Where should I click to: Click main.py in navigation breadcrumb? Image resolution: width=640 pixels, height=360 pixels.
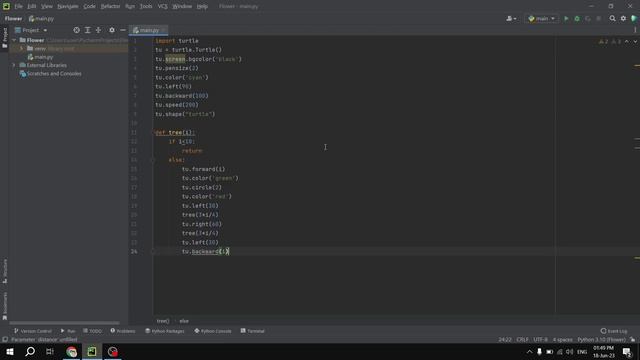[x=41, y=19]
